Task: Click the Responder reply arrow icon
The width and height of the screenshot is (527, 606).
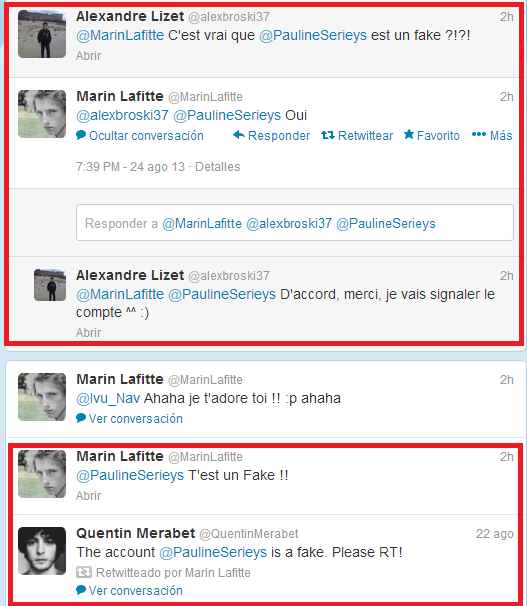Action: [239, 135]
